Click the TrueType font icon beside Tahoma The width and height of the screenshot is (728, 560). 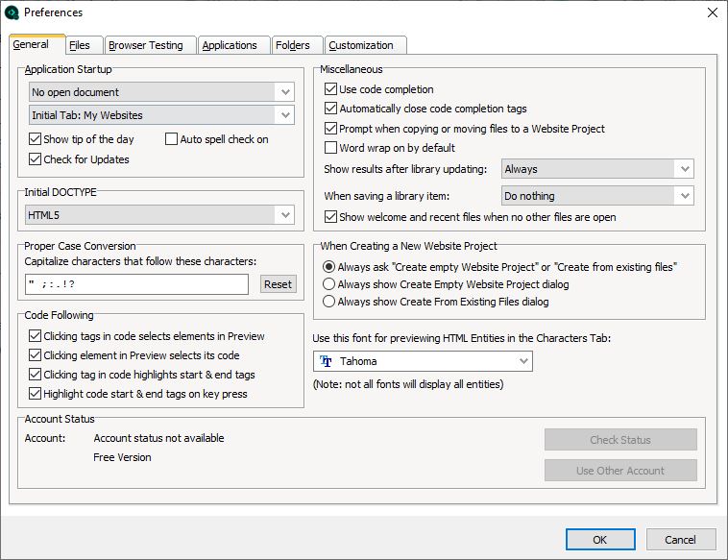[x=326, y=361]
